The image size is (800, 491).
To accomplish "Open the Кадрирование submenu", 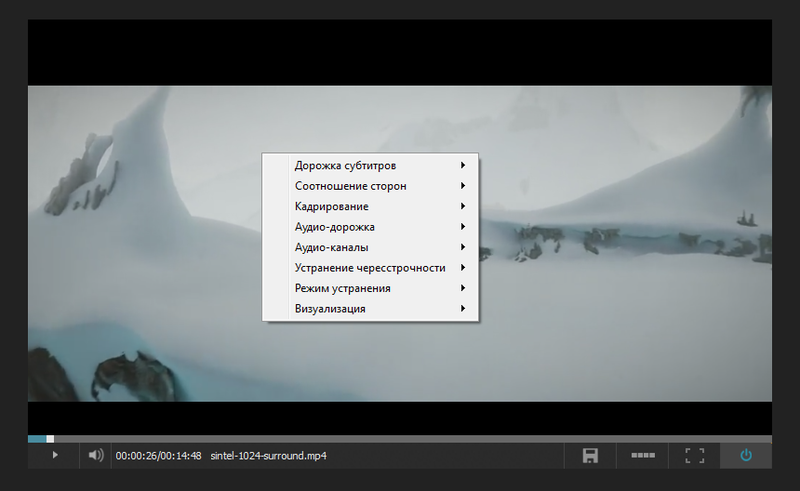I will tap(370, 206).
